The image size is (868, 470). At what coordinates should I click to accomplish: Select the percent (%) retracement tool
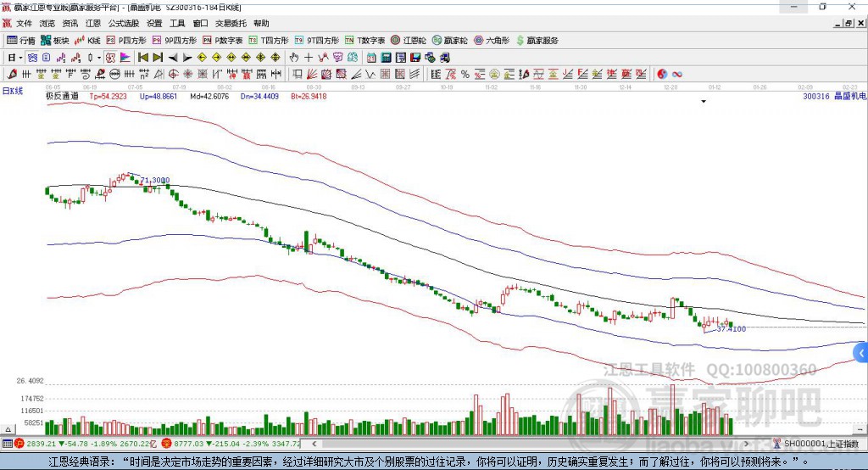click(465, 75)
